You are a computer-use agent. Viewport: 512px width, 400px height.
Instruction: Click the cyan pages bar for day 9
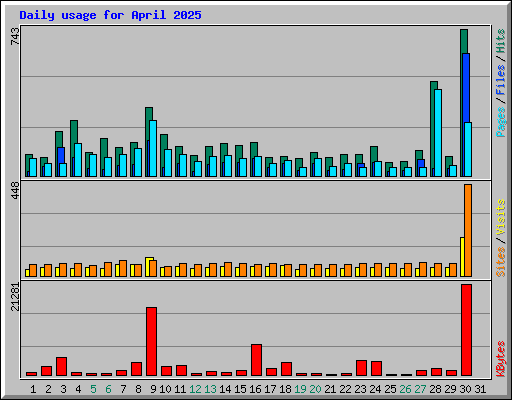pos(153,148)
